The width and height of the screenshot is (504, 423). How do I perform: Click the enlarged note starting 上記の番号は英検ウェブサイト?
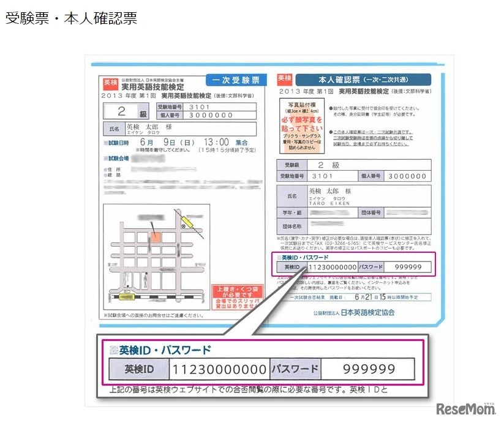pyautogui.click(x=248, y=389)
